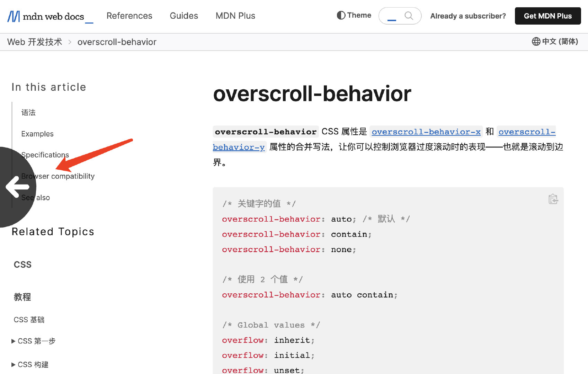Open the 中文 (简体) language selector
The height and width of the screenshot is (374, 588).
(555, 42)
